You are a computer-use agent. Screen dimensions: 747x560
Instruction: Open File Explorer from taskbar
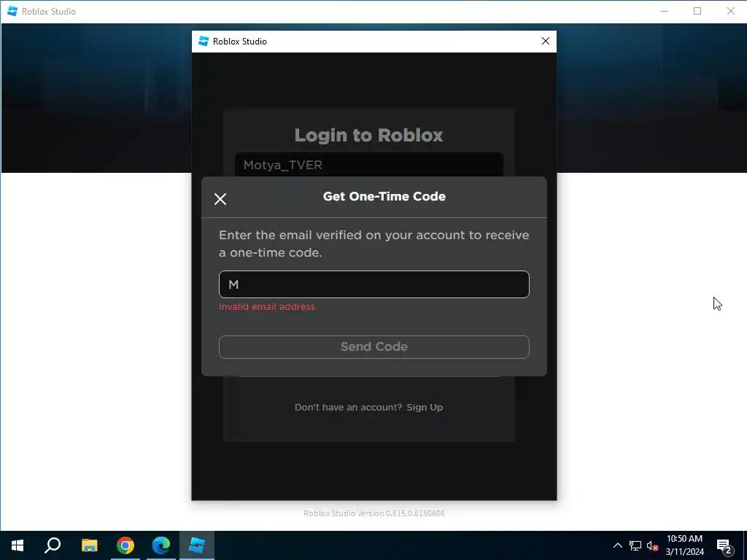[89, 545]
